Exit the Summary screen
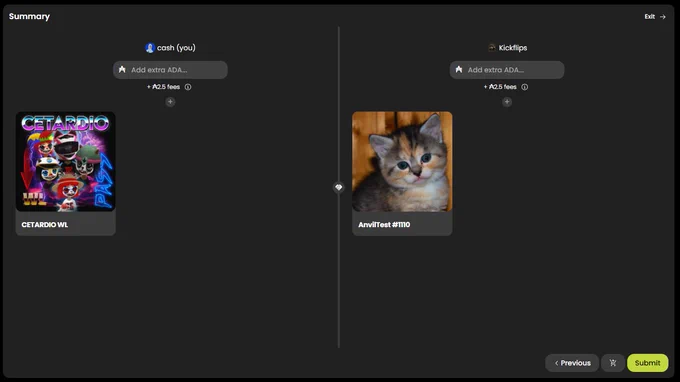 point(654,16)
